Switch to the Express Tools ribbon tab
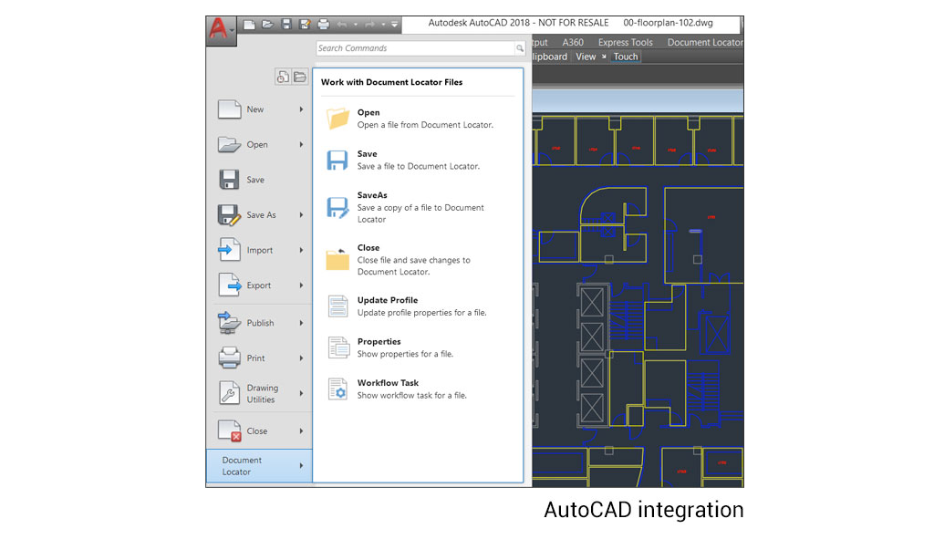934x560 pixels. point(626,42)
